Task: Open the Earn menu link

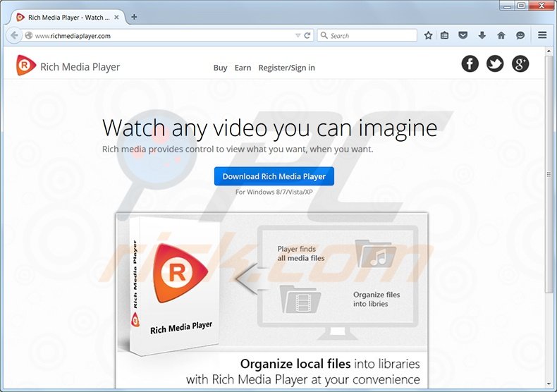Action: tap(243, 68)
